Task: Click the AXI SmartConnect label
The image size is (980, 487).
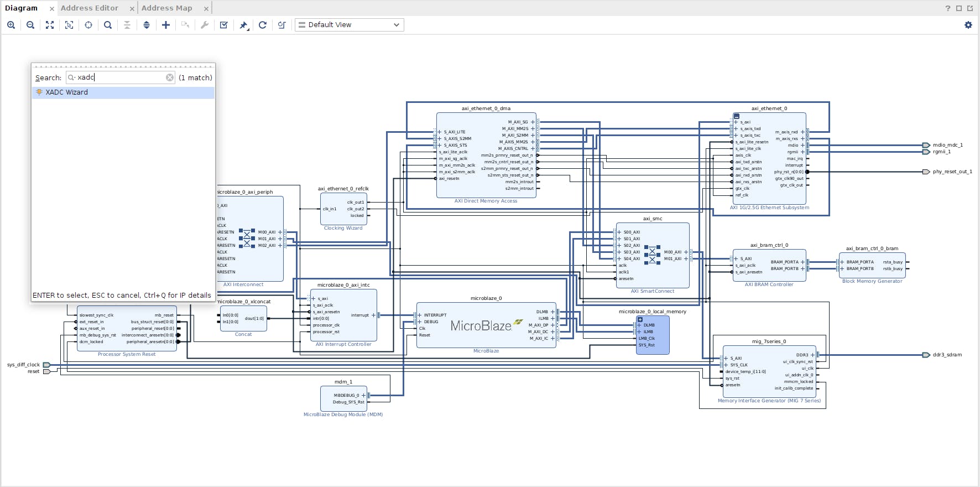Action: tap(653, 291)
